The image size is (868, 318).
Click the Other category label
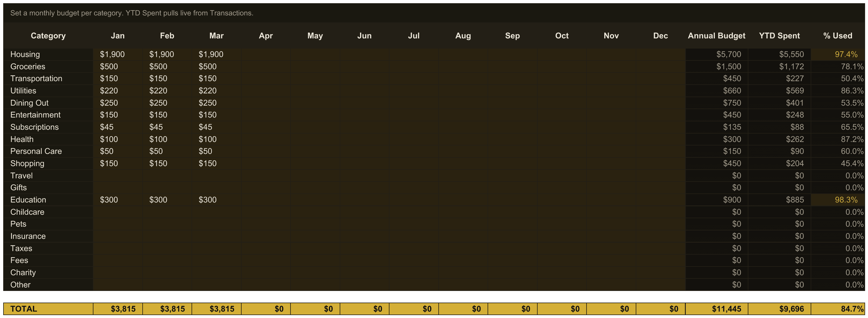[20, 285]
